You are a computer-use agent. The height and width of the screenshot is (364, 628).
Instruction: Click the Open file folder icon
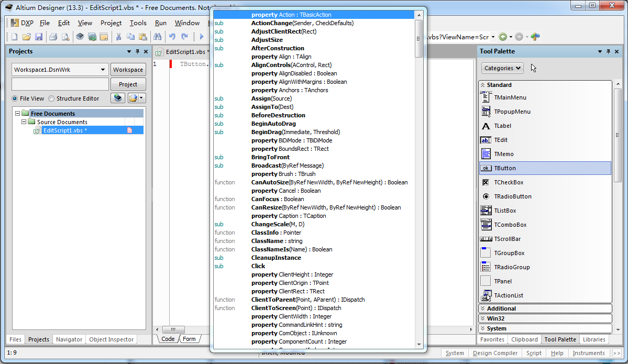pyautogui.click(x=26, y=37)
